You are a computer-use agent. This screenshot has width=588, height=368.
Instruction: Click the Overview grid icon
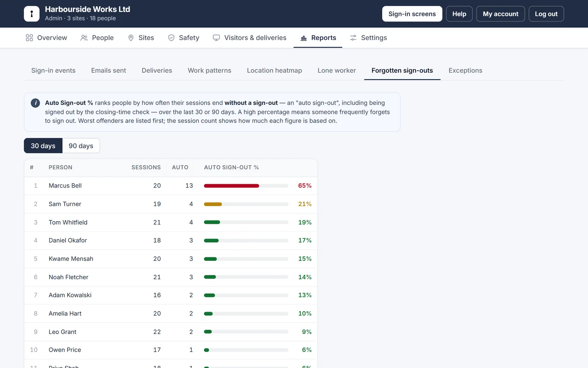(29, 38)
